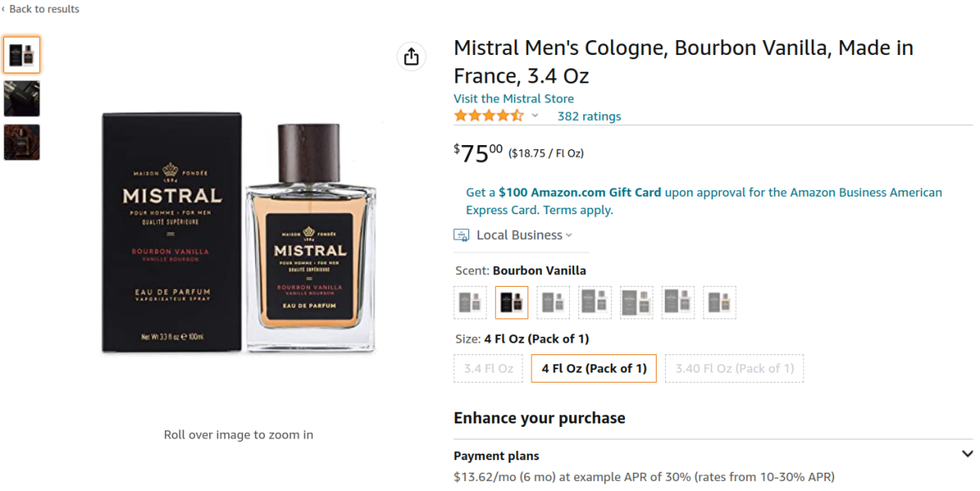
Task: Show the second product thumbnail image
Action: [x=22, y=98]
